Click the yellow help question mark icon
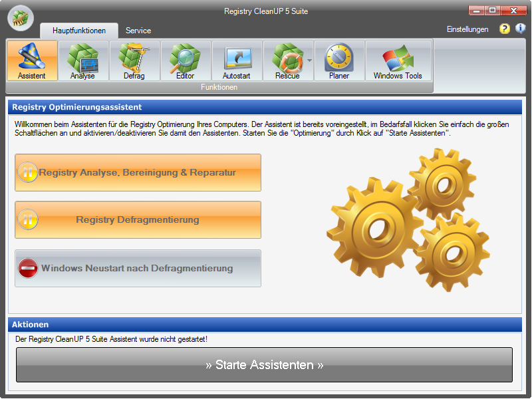Screen dimensions: 532x399 point(505,29)
